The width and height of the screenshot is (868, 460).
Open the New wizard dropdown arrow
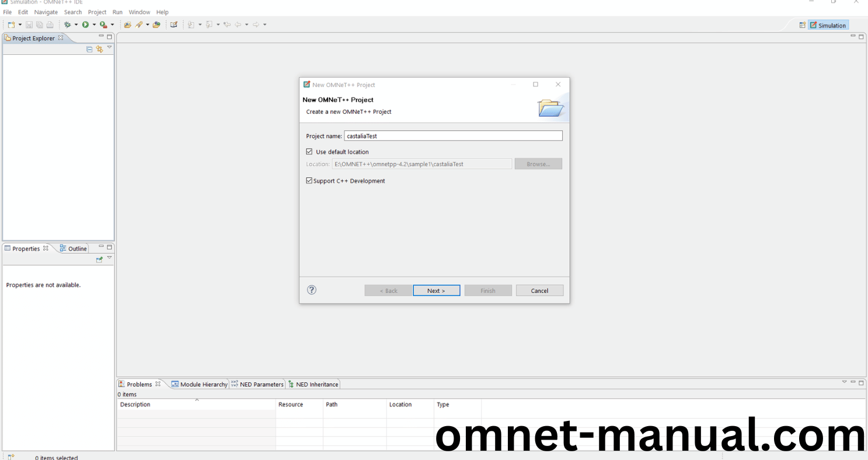[x=20, y=25]
